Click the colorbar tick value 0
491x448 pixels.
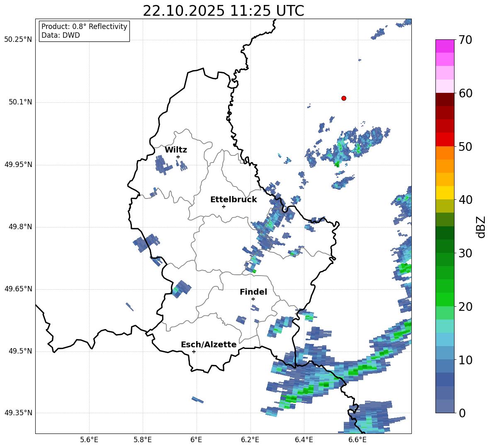click(462, 413)
